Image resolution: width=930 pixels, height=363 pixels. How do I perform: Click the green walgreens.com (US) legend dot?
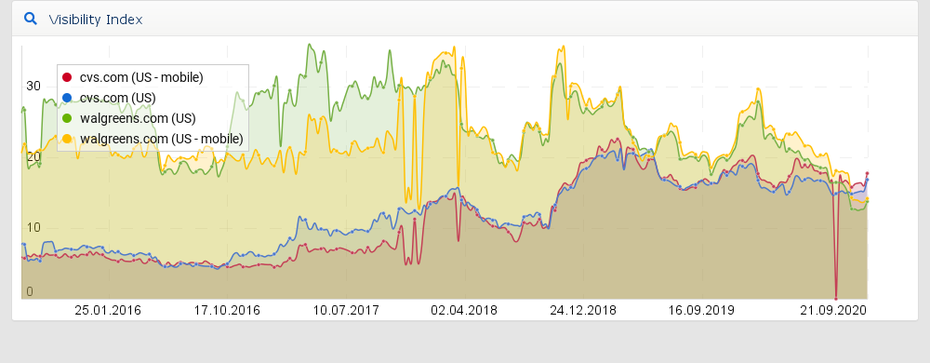(x=67, y=118)
